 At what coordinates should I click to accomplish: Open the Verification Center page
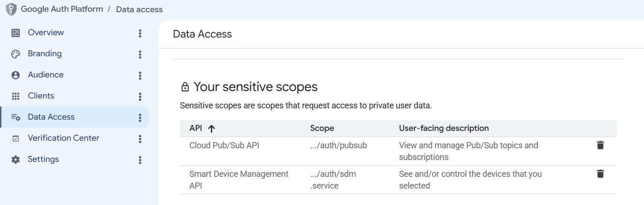63,138
